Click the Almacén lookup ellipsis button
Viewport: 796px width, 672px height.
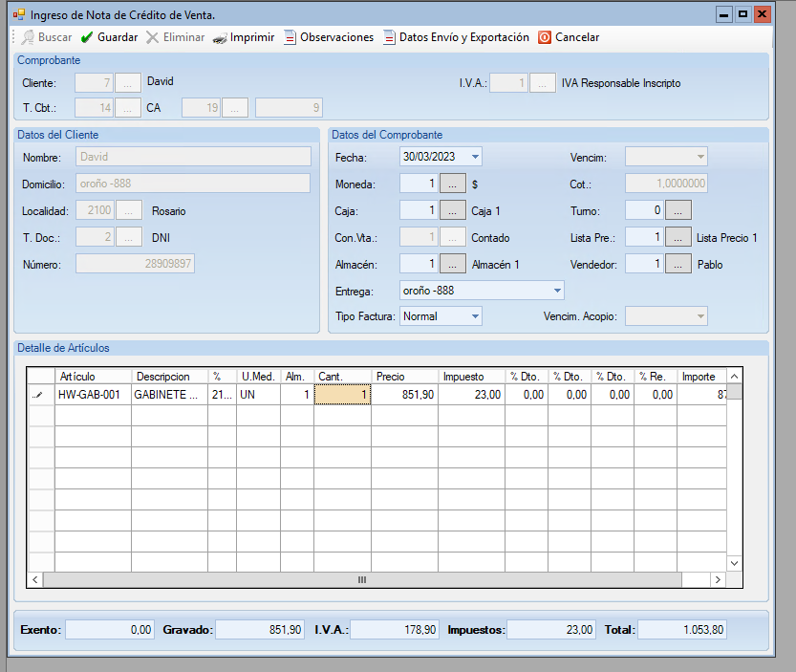tap(452, 264)
